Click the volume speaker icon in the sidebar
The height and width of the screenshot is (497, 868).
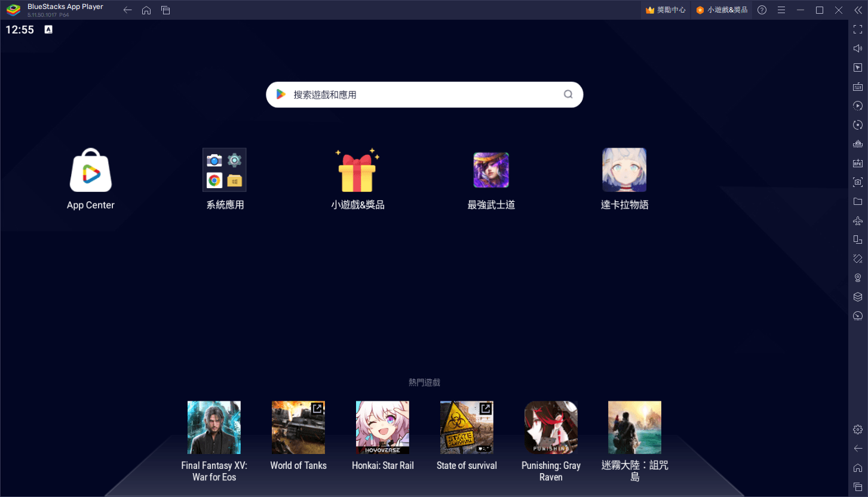pyautogui.click(x=858, y=48)
